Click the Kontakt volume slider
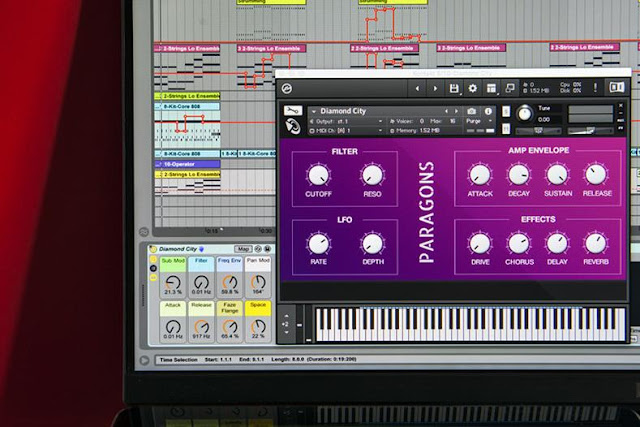This screenshot has width=640, height=427. coord(590,130)
